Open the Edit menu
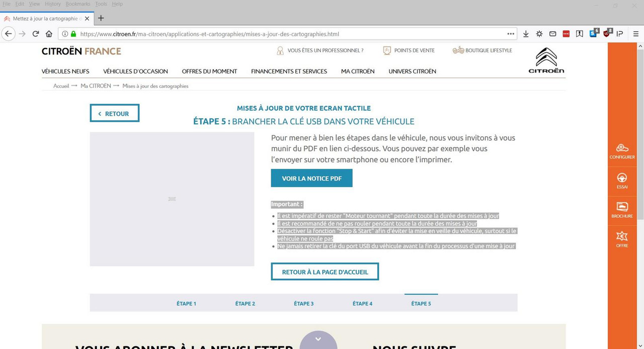 click(20, 4)
